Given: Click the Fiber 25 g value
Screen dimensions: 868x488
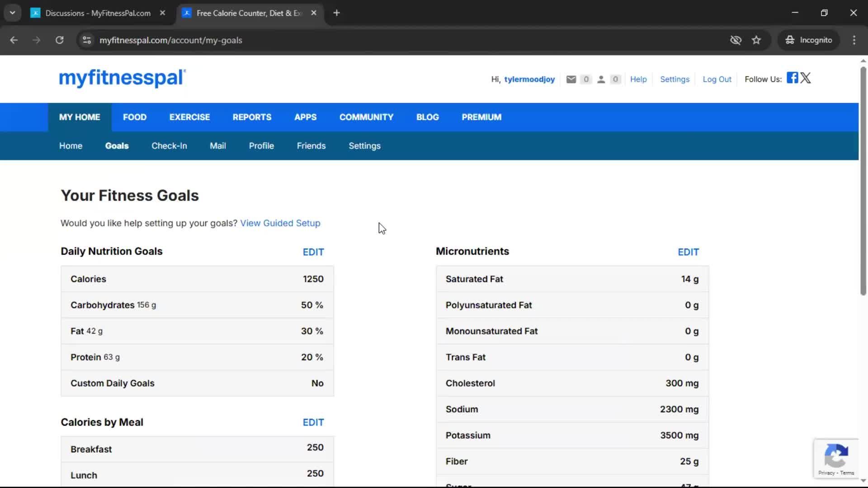Looking at the screenshot, I should [689, 462].
